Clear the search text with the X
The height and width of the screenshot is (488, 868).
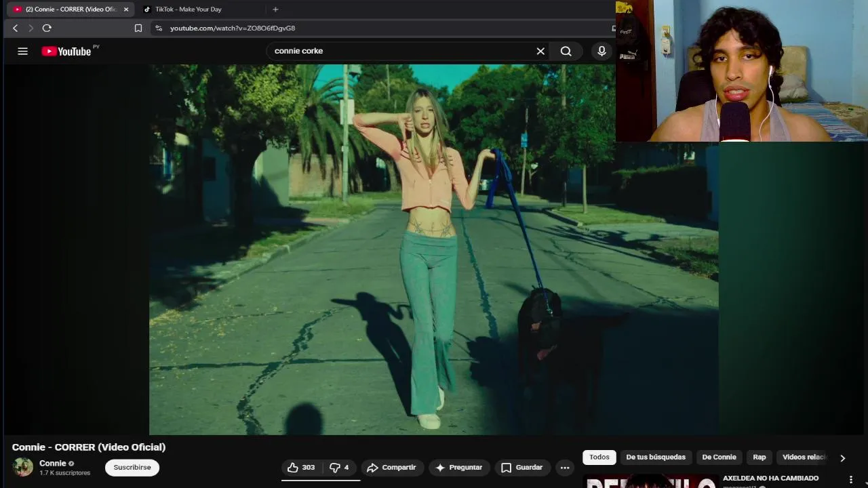tap(540, 51)
